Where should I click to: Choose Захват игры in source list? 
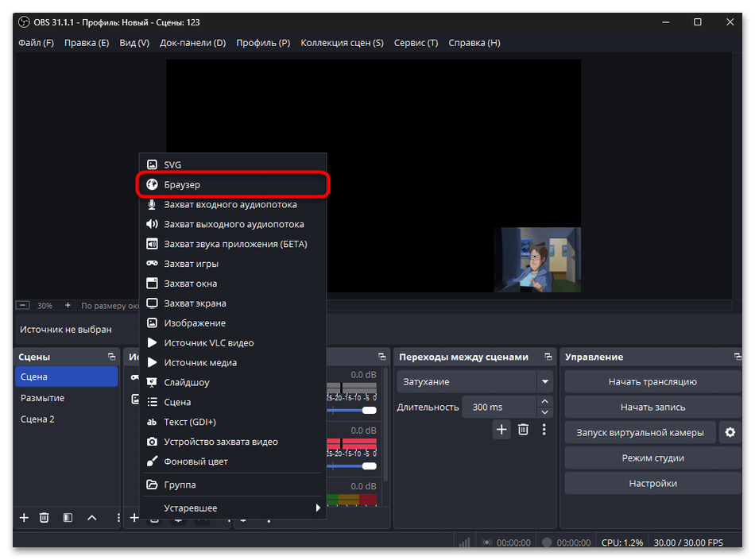point(233,264)
